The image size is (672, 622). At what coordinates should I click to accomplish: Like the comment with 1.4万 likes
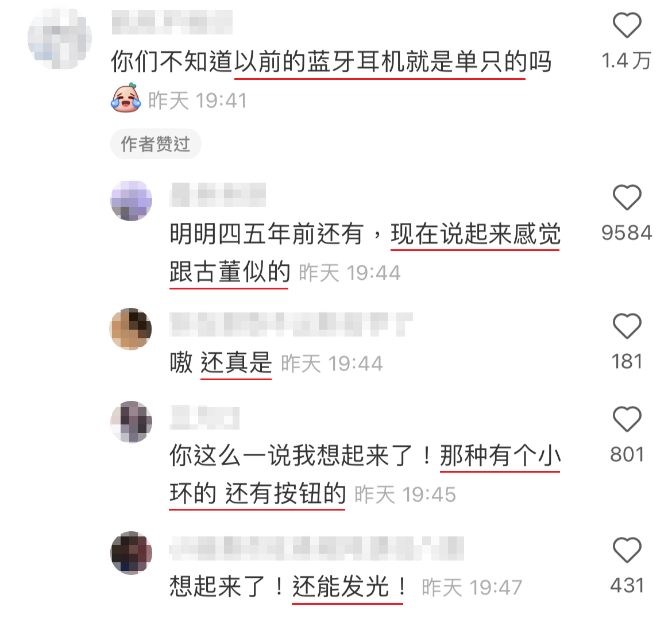point(627,25)
